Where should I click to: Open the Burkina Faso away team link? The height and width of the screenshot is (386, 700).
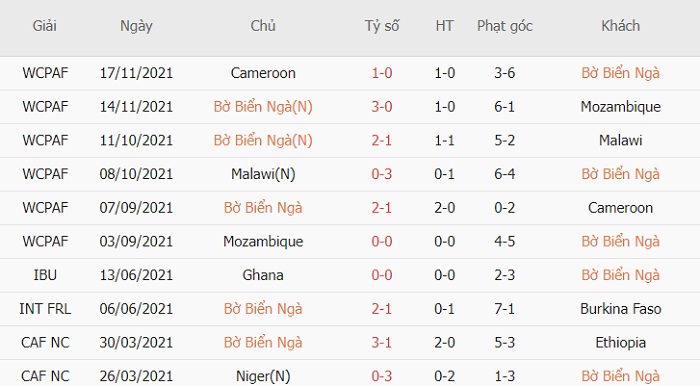point(621,309)
